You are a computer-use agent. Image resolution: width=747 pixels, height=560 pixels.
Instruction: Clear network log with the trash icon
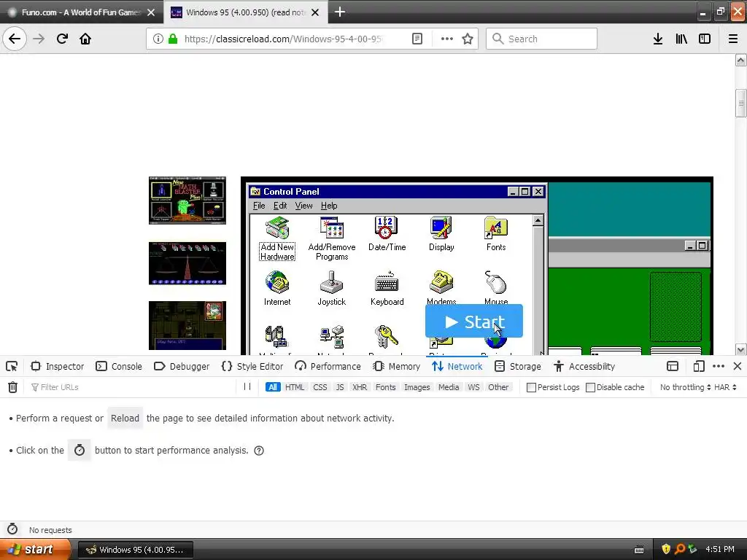[x=13, y=387]
